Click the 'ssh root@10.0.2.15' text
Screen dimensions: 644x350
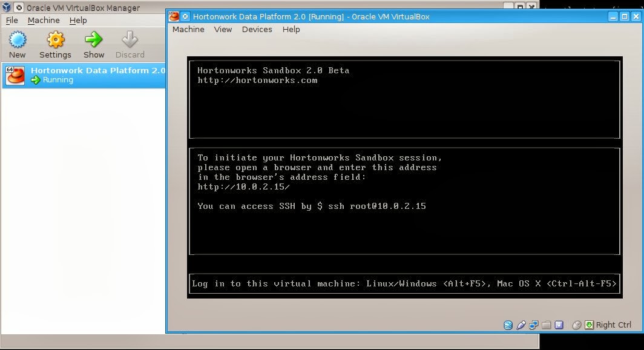[x=377, y=206]
